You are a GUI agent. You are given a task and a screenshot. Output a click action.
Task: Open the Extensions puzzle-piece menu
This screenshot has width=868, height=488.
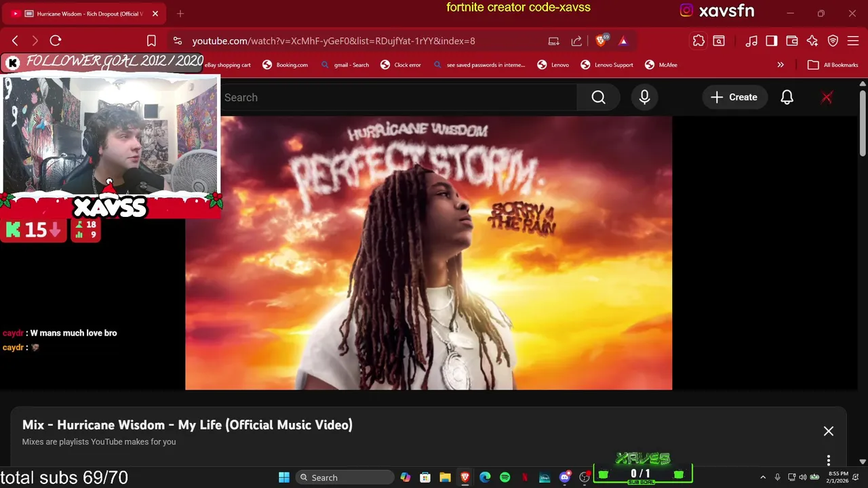(698, 41)
